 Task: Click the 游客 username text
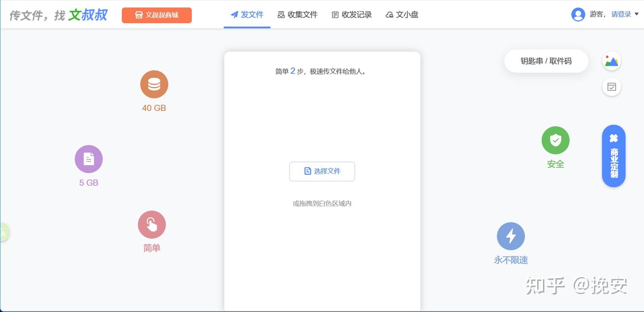[597, 14]
